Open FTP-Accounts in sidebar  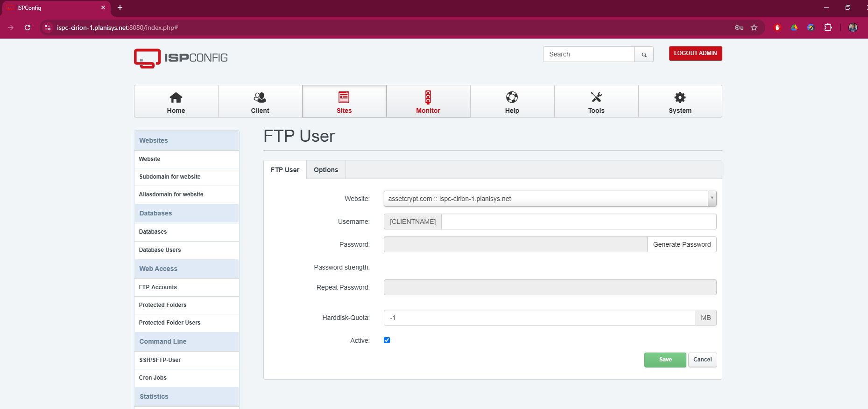[187, 287]
